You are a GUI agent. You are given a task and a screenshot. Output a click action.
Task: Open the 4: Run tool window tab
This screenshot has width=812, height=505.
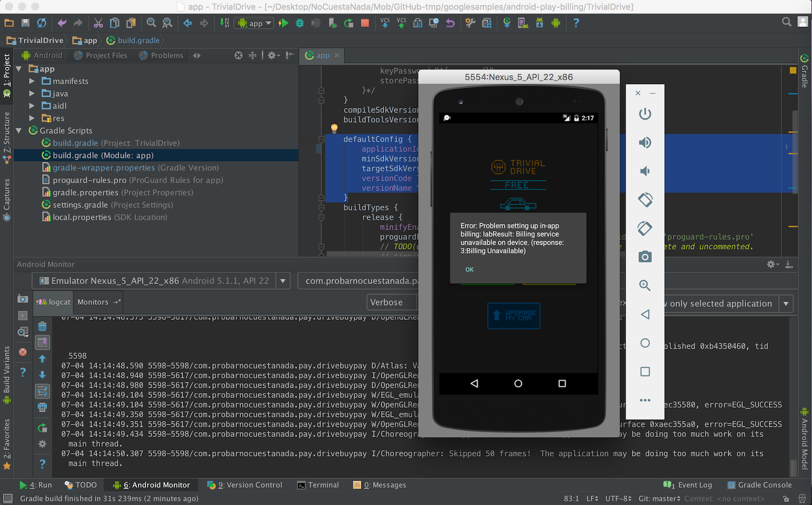(36, 485)
